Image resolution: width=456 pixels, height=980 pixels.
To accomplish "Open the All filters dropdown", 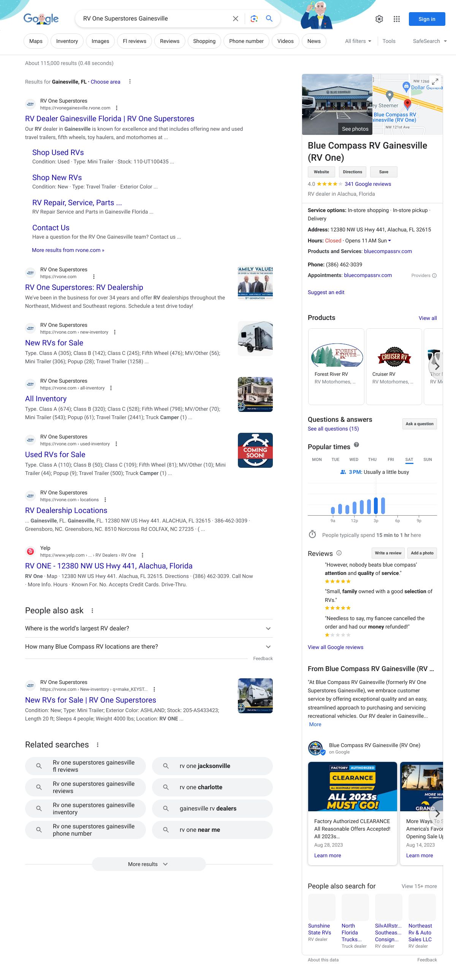I will [x=358, y=41].
